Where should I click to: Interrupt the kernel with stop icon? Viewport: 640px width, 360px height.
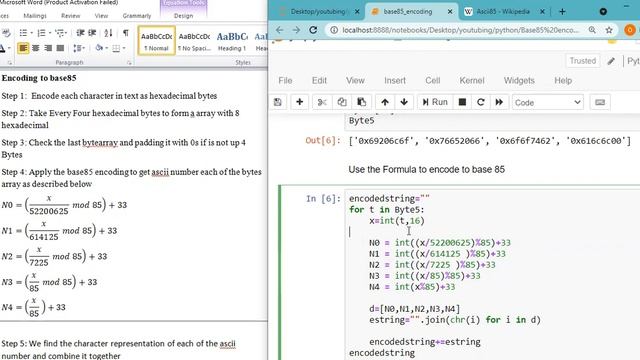point(462,102)
